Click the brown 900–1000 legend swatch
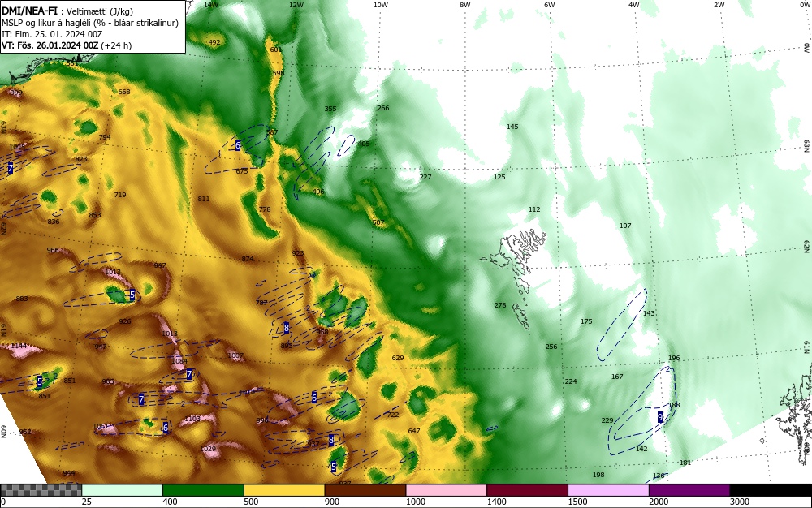The image size is (812, 508). pyautogui.click(x=365, y=490)
